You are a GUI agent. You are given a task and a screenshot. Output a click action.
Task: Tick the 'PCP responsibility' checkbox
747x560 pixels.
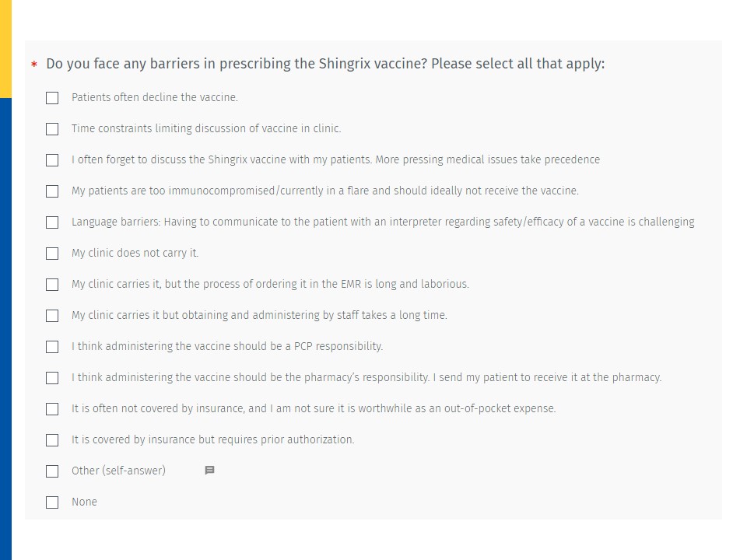pos(52,347)
